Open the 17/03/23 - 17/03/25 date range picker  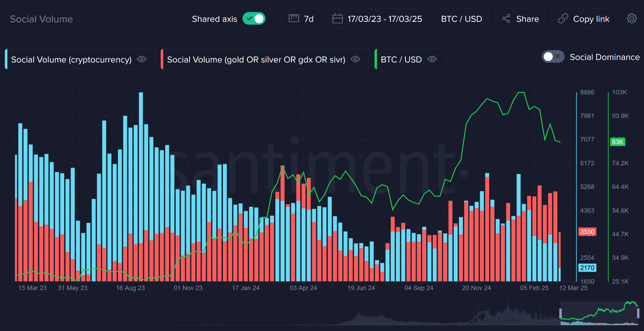[x=377, y=19]
